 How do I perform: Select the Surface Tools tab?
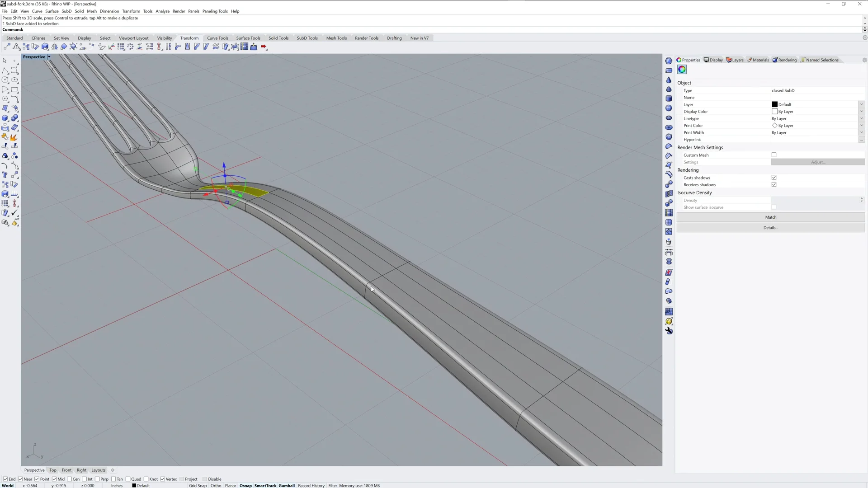pos(248,38)
